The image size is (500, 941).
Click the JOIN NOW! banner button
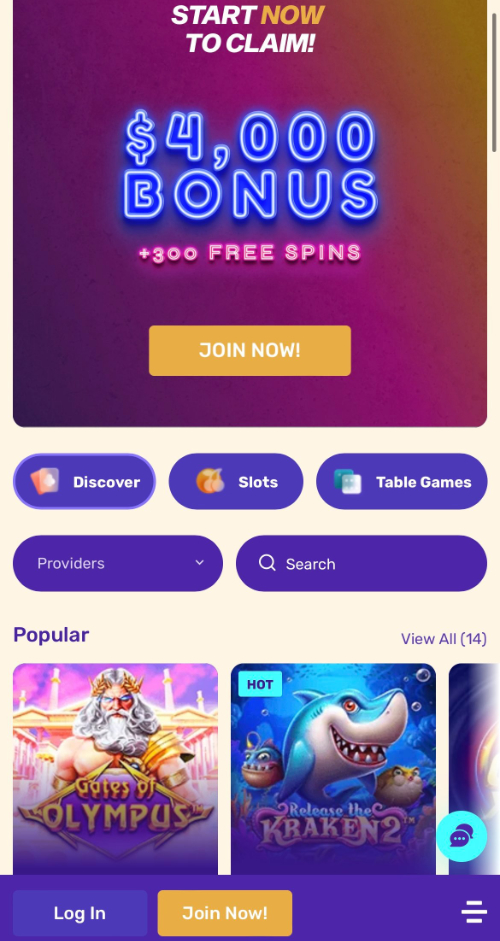click(x=250, y=350)
